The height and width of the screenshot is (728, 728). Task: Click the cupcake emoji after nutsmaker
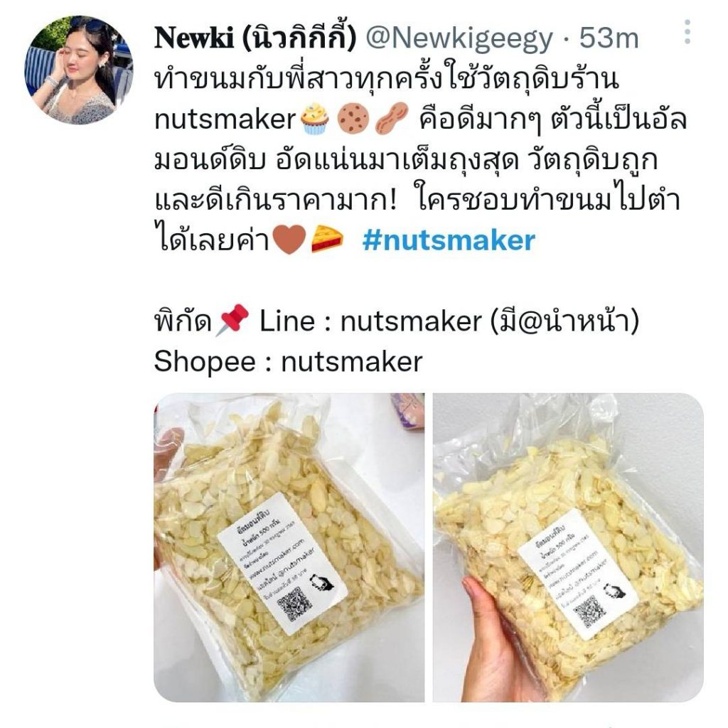click(x=314, y=119)
